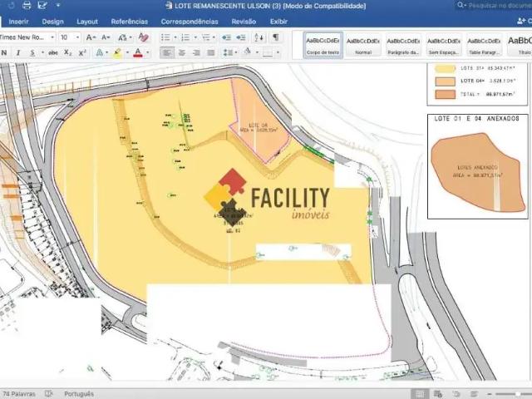
Task: Click the align right icon
Action: (x=196, y=52)
